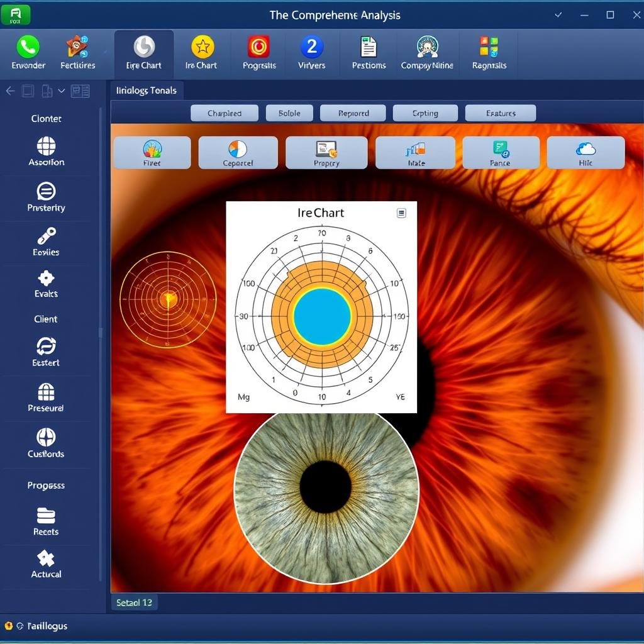The width and height of the screenshot is (644, 644).
Task: Select the Setaol 13 tab at bottom
Action: (x=134, y=602)
